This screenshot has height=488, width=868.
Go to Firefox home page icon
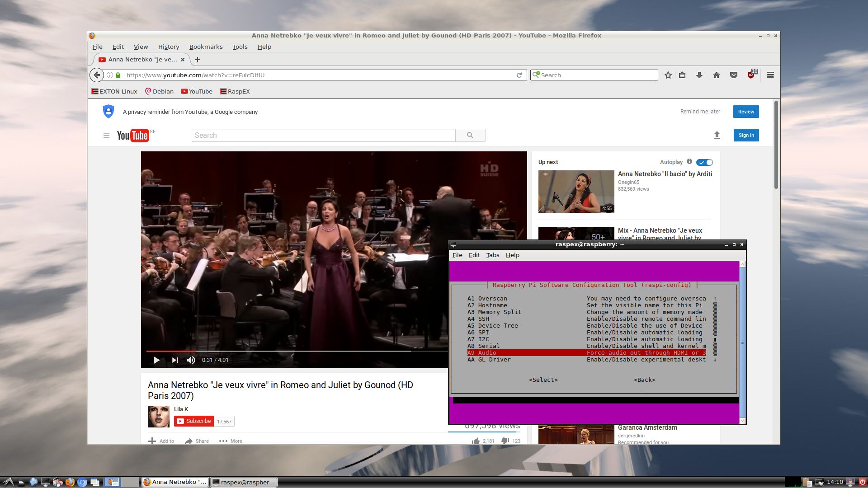pyautogui.click(x=716, y=75)
